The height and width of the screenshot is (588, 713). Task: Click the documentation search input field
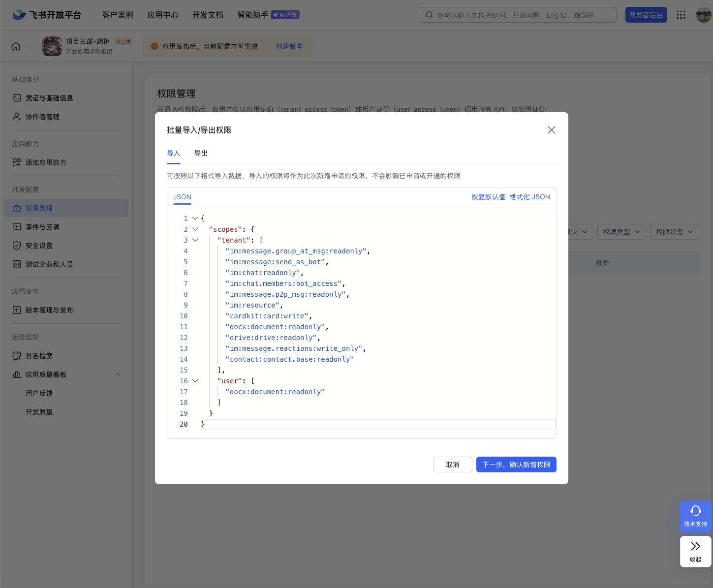518,15
